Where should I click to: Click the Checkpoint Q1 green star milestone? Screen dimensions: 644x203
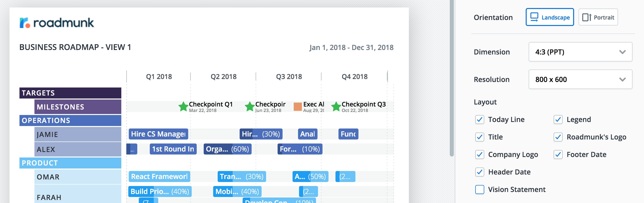click(x=183, y=107)
